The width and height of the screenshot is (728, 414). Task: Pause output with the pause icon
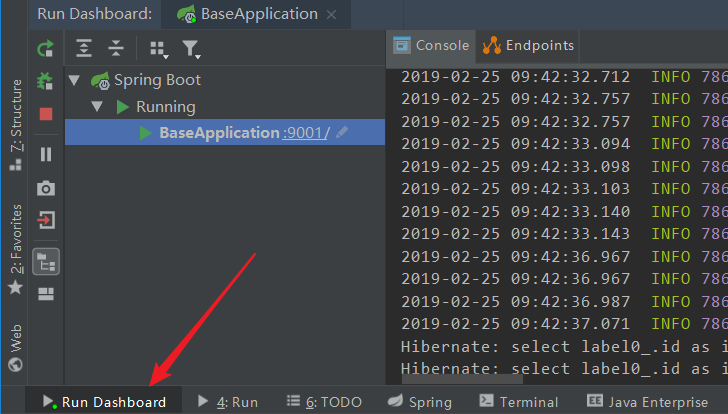45,154
